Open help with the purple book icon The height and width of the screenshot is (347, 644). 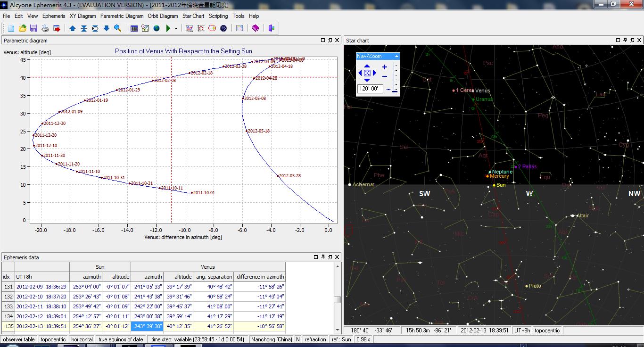256,28
